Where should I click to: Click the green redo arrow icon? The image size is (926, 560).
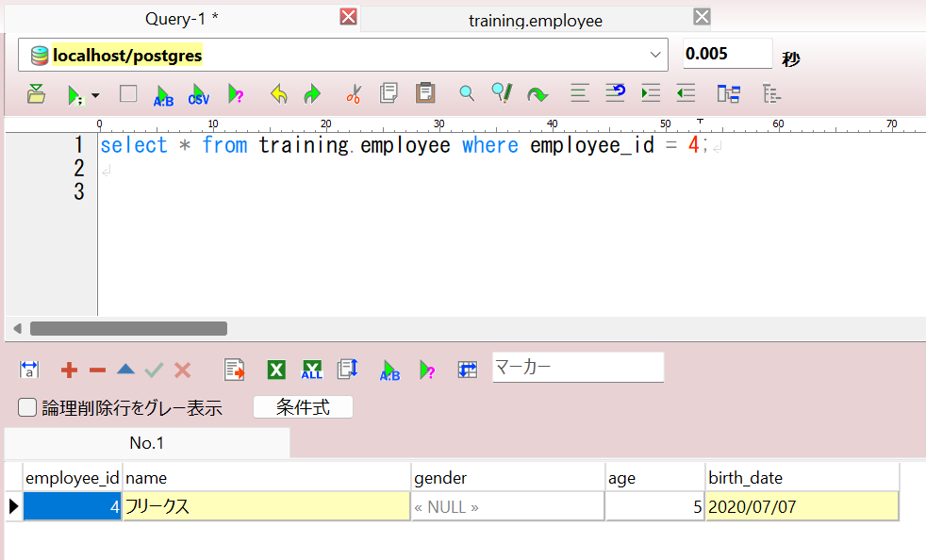312,93
